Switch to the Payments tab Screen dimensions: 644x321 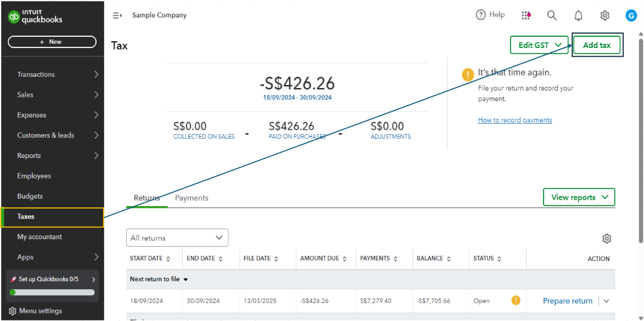pos(192,198)
